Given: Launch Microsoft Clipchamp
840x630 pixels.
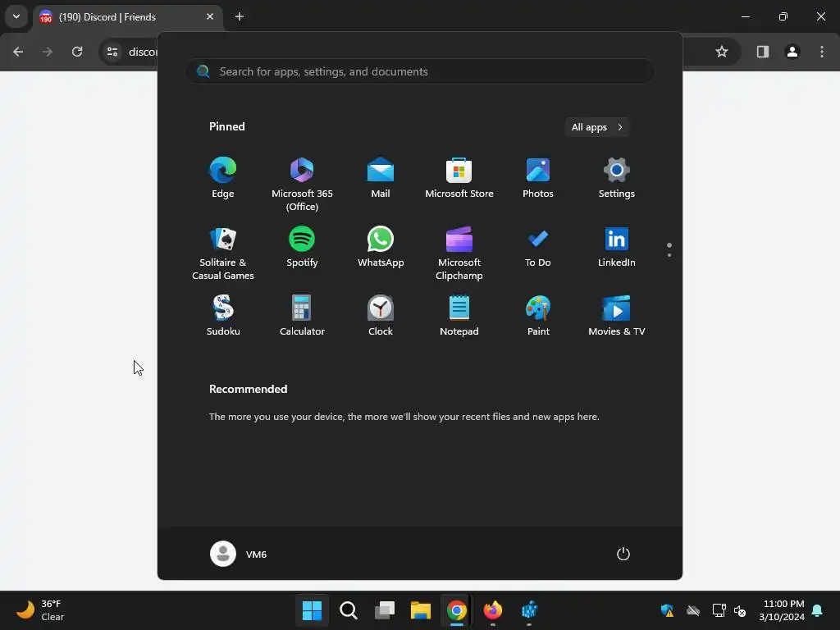Looking at the screenshot, I should [459, 253].
